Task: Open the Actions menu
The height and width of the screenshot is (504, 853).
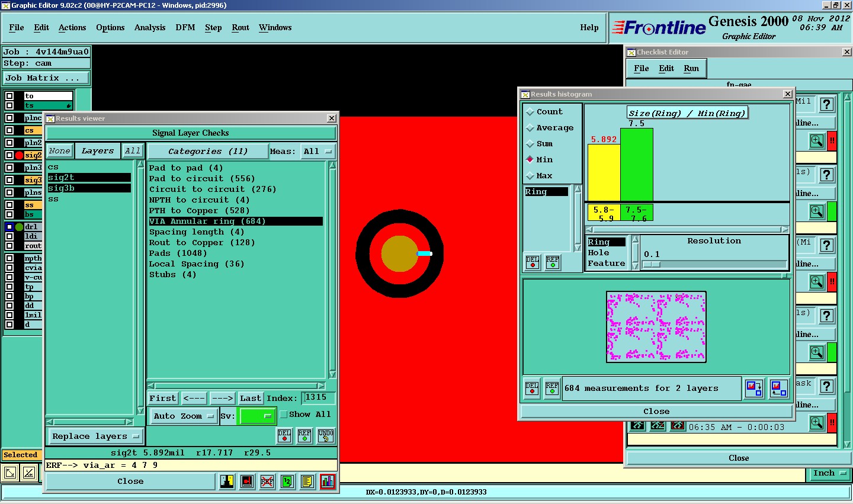Action: pyautogui.click(x=72, y=28)
